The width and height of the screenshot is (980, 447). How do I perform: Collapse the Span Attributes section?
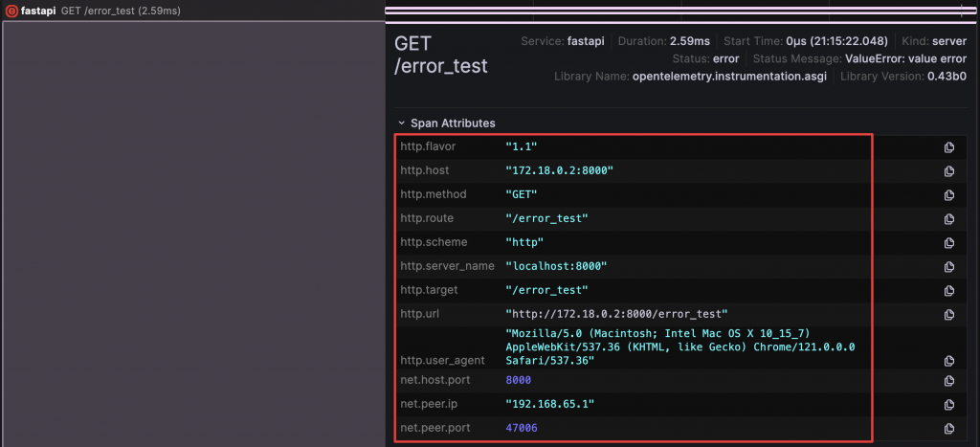(403, 123)
